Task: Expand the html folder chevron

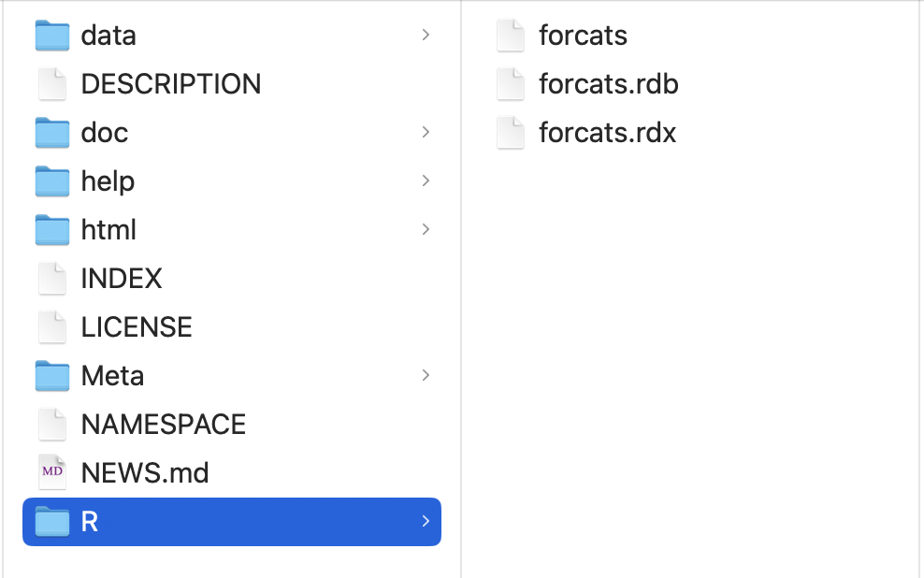Action: pos(426,230)
